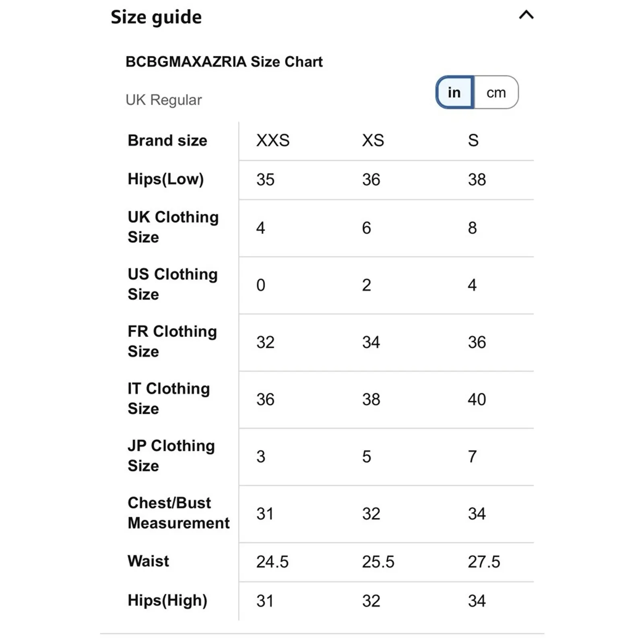This screenshot has width=644, height=644.
Task: Switch units to cm
Action: (x=496, y=93)
